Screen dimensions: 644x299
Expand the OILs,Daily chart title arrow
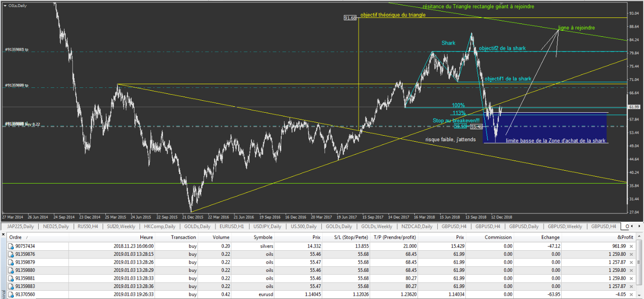pos(5,6)
